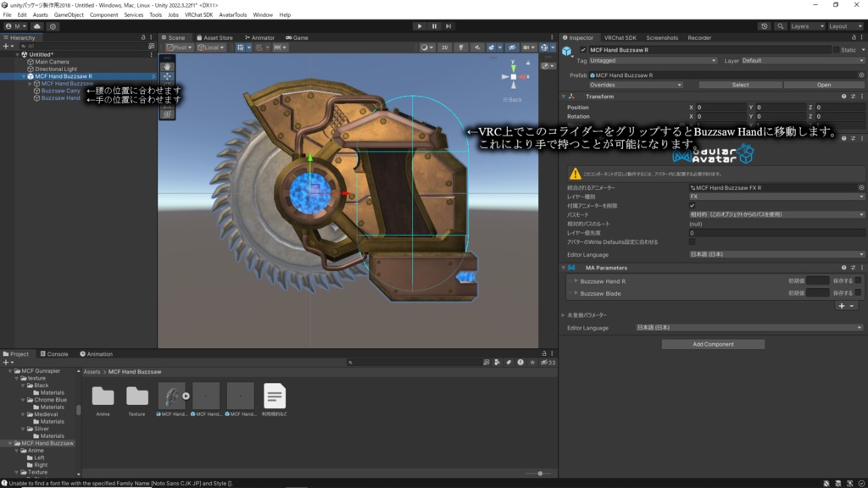The image size is (868, 488).
Task: Switch to the Animator tab
Action: click(259, 38)
